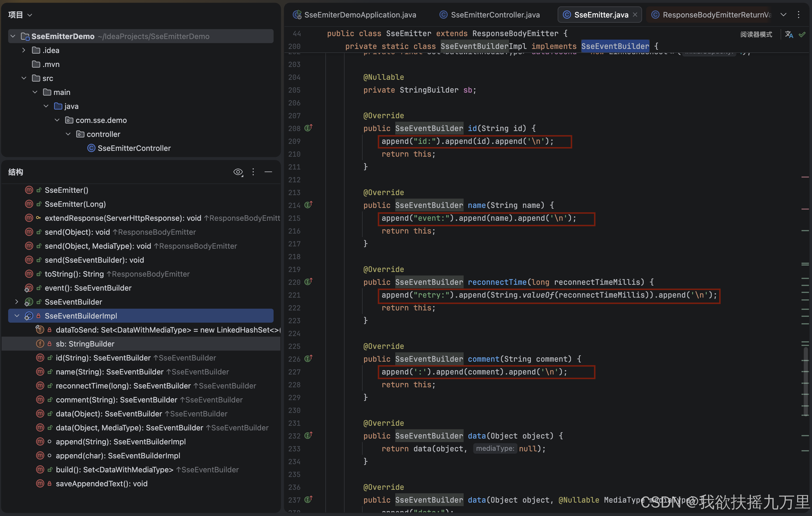The height and width of the screenshot is (516, 812).
Task: Click method icon of reconnectTime(long) entry
Action: pyautogui.click(x=40, y=386)
